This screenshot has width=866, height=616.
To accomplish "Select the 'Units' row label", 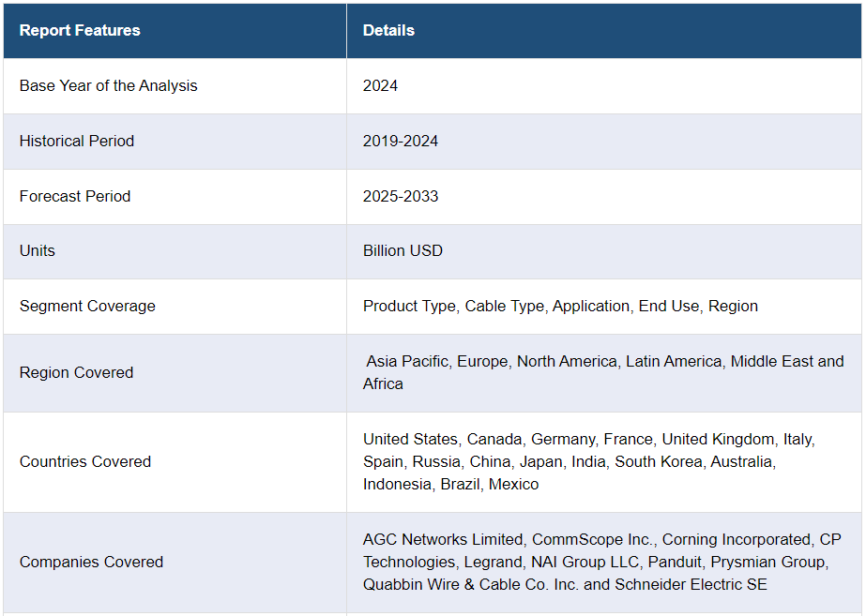I will pyautogui.click(x=38, y=250).
